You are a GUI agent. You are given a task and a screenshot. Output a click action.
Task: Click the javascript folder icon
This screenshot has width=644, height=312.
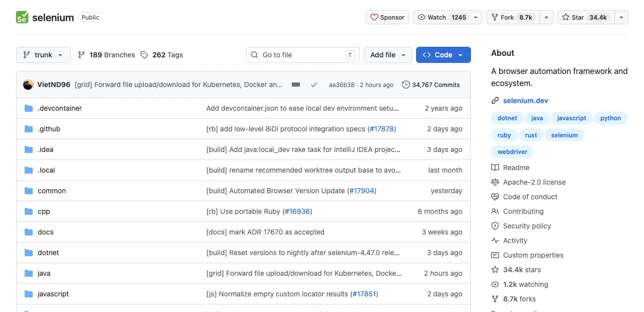[29, 294]
